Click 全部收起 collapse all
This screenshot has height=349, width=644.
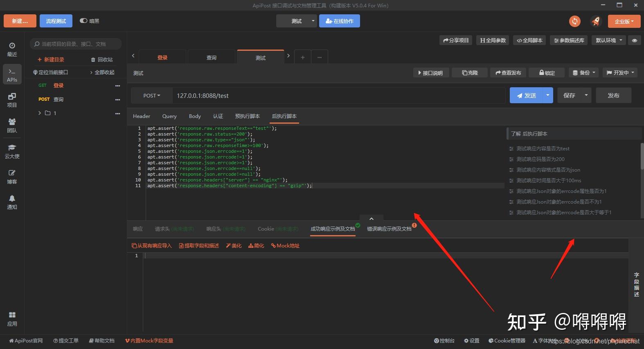click(x=102, y=73)
